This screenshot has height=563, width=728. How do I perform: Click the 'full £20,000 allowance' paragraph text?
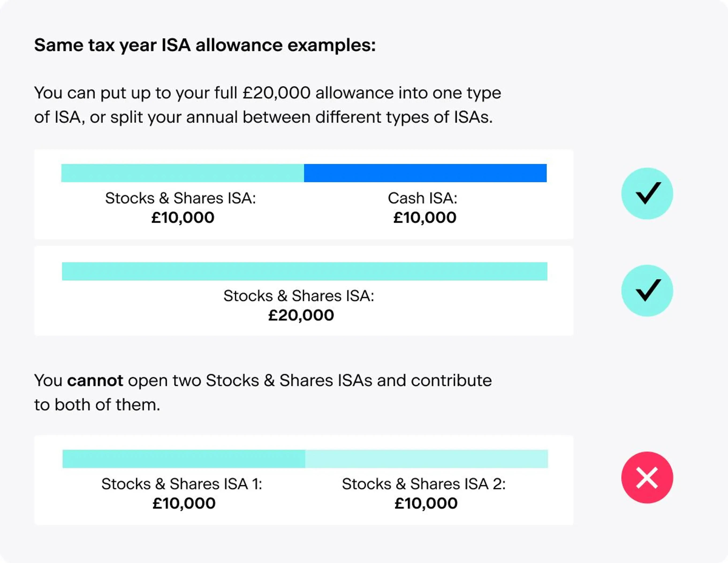267,93
